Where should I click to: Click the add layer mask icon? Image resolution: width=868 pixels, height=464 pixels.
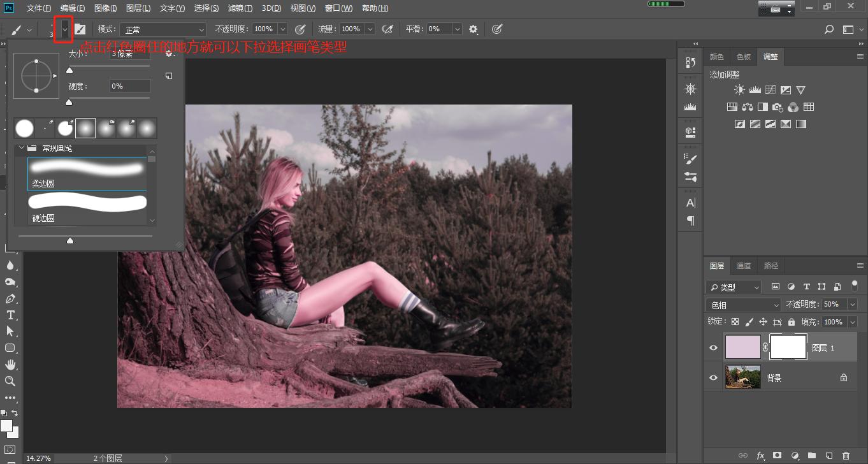coord(777,456)
